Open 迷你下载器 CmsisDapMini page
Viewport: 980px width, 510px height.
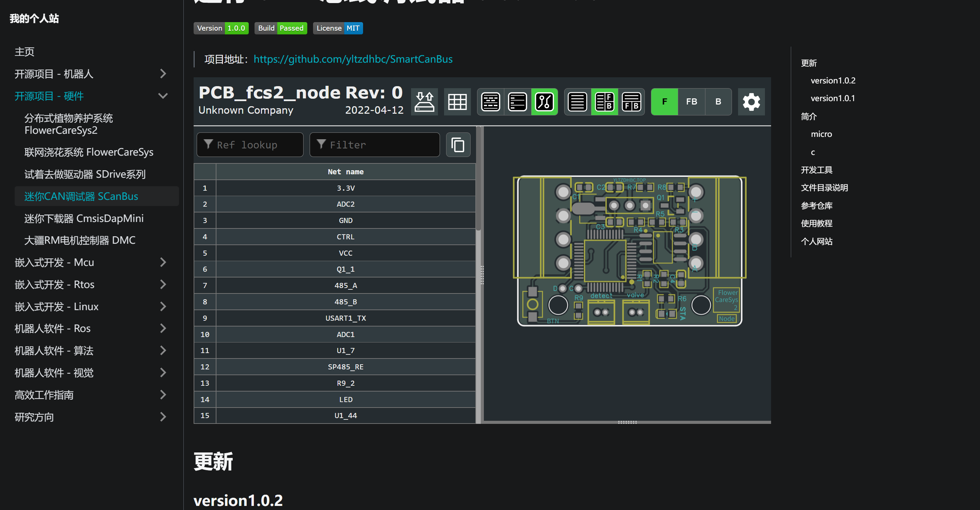(84, 219)
